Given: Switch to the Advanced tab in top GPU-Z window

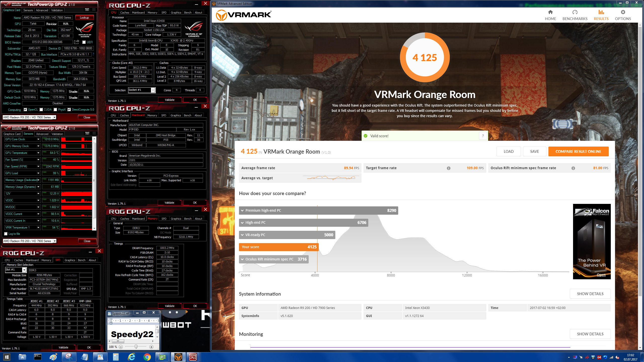Looking at the screenshot, I should pos(42,10).
